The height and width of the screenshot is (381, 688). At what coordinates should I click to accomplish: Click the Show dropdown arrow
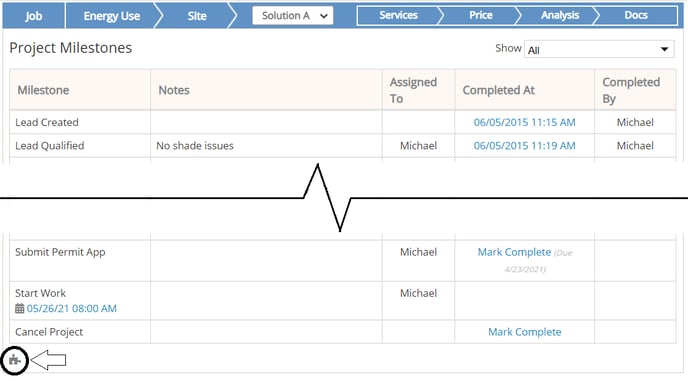pos(664,50)
